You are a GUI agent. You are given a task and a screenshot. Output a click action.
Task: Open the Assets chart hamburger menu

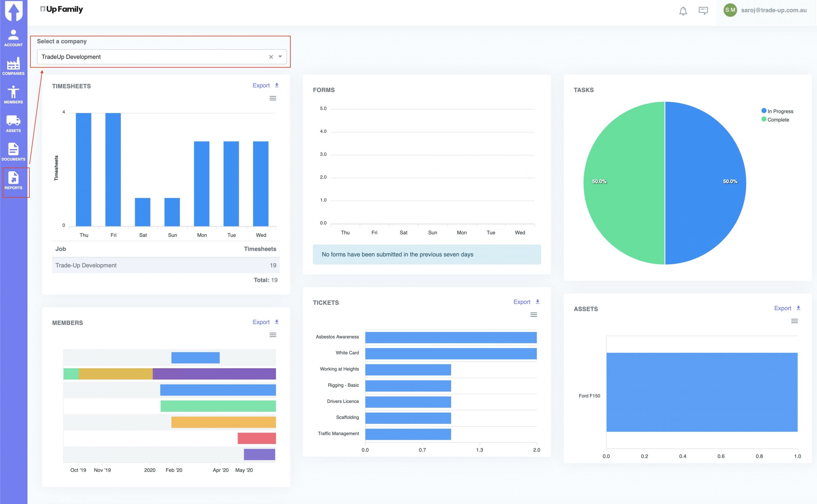click(794, 321)
